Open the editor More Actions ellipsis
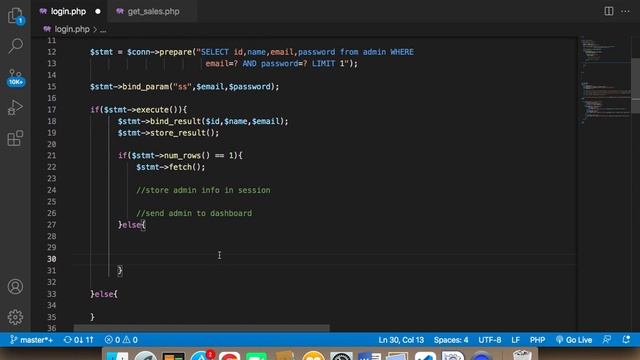640x360 pixels. click(625, 11)
